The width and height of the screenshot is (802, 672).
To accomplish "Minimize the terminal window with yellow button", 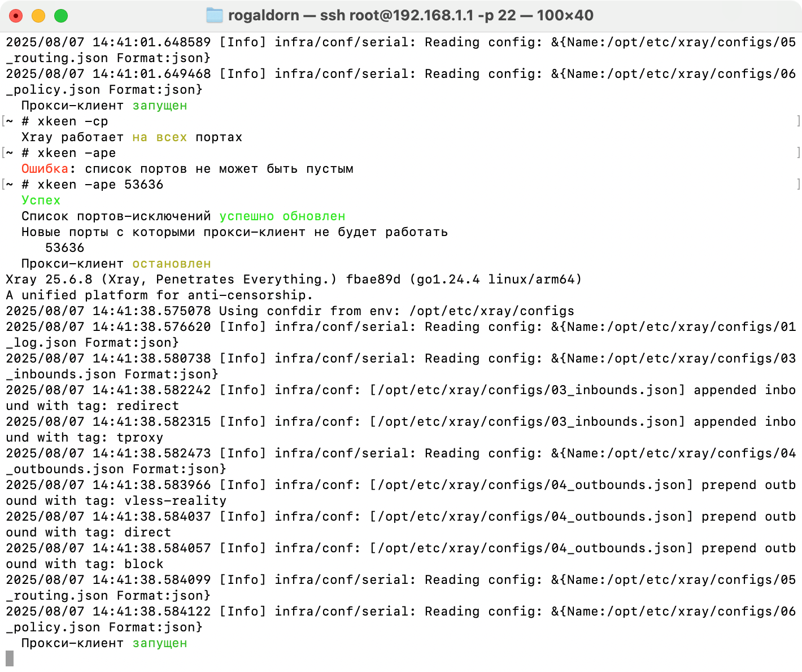I will (38, 16).
